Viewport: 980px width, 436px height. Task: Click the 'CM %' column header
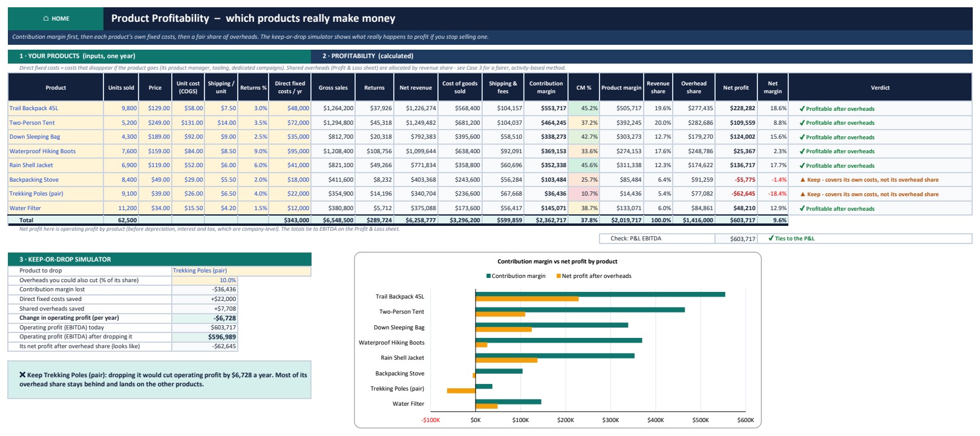(x=584, y=88)
